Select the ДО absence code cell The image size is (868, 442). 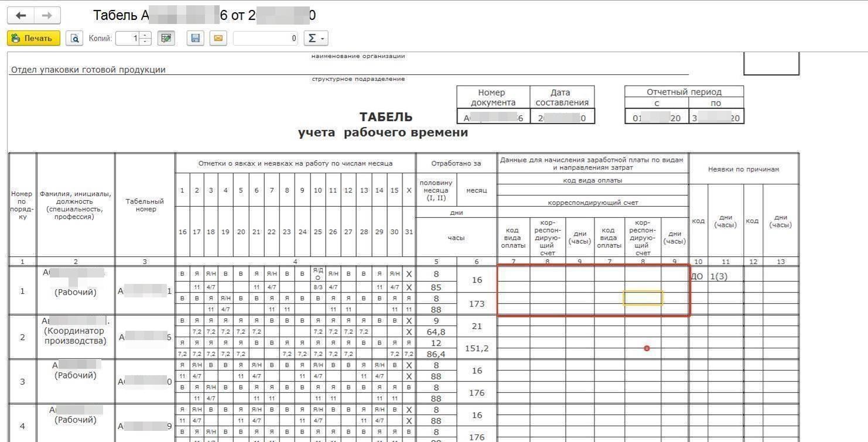pos(698,276)
